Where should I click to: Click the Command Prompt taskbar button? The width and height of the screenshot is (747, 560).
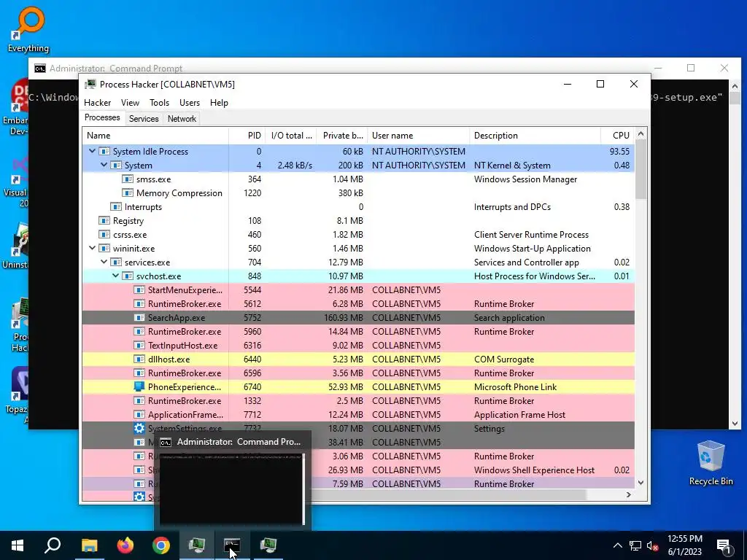point(233,545)
